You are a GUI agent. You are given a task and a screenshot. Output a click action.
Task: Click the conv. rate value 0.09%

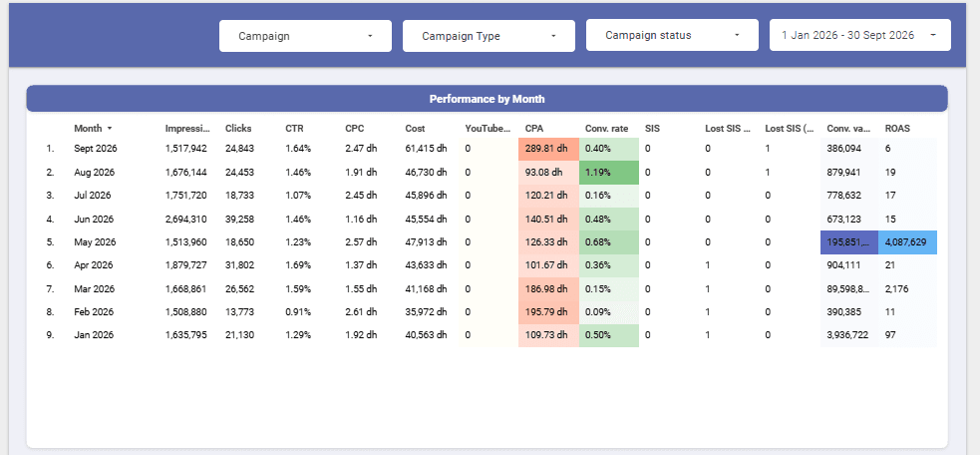609,311
